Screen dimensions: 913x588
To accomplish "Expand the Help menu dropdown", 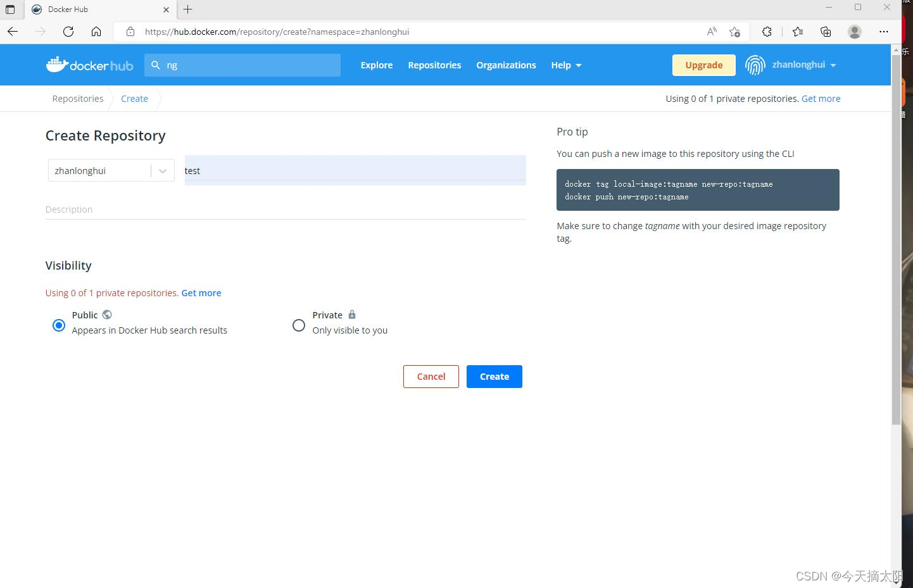I will [x=566, y=65].
